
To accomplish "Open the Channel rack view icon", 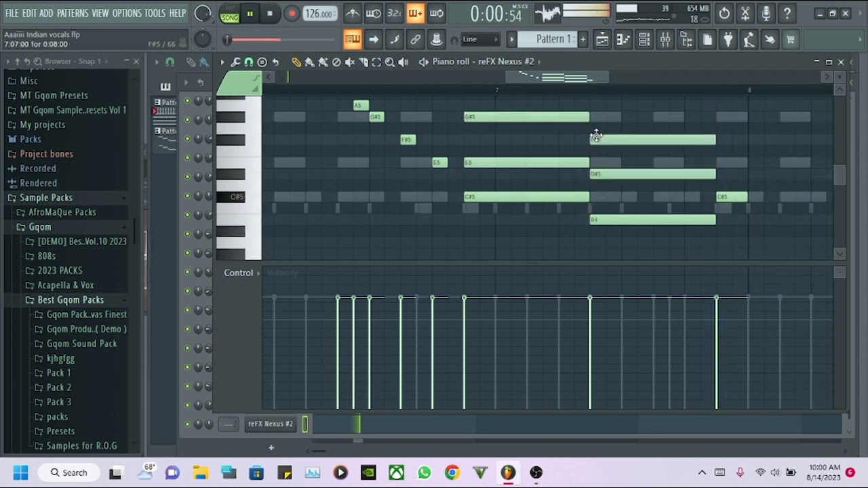I will 644,40.
